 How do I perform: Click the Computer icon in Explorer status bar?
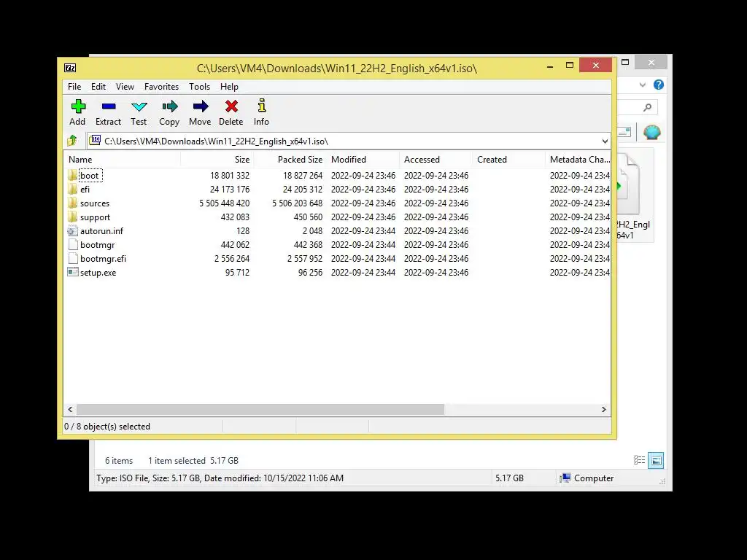(x=565, y=478)
